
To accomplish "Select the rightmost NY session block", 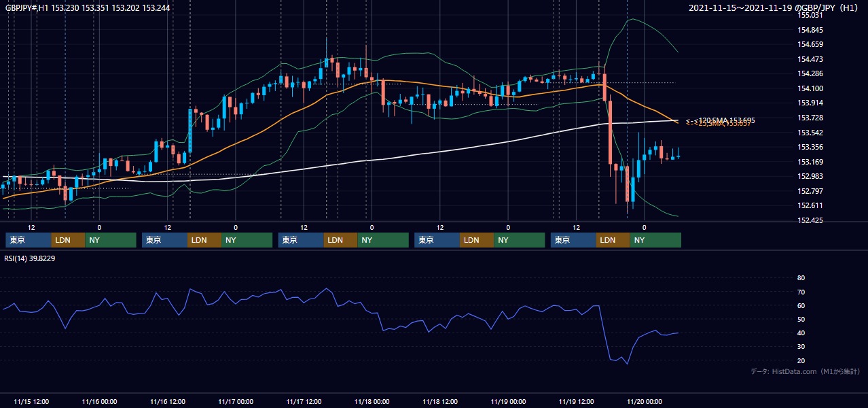I will [x=655, y=240].
